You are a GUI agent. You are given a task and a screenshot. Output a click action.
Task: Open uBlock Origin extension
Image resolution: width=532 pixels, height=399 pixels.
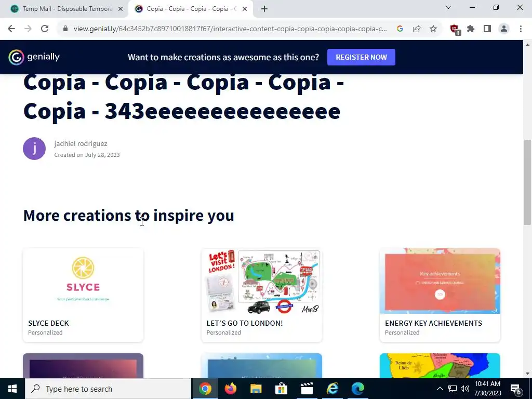[454, 29]
